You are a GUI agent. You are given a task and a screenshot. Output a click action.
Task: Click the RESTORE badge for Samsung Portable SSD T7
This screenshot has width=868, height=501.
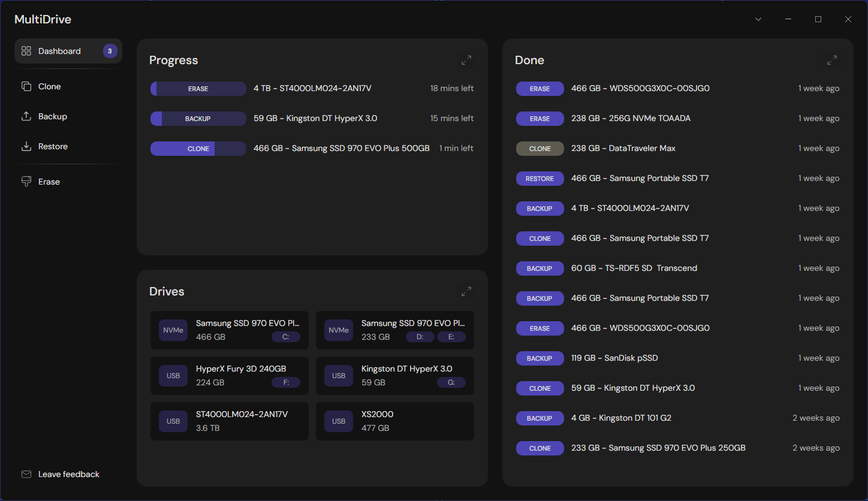pyautogui.click(x=540, y=178)
